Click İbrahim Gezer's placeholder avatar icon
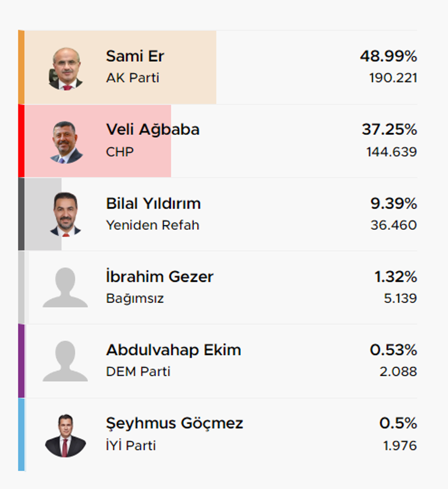 (x=65, y=287)
